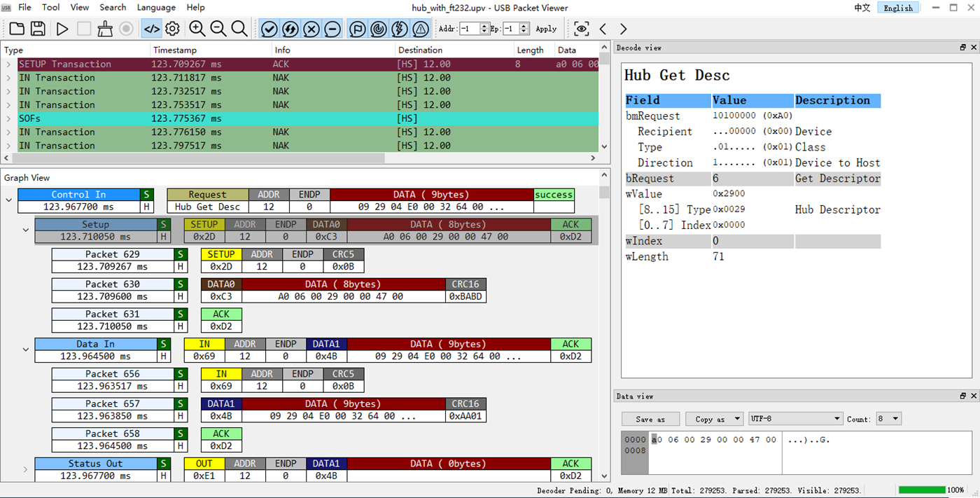Open the UTF-8 encoding dropdown
980x498 pixels.
795,419
